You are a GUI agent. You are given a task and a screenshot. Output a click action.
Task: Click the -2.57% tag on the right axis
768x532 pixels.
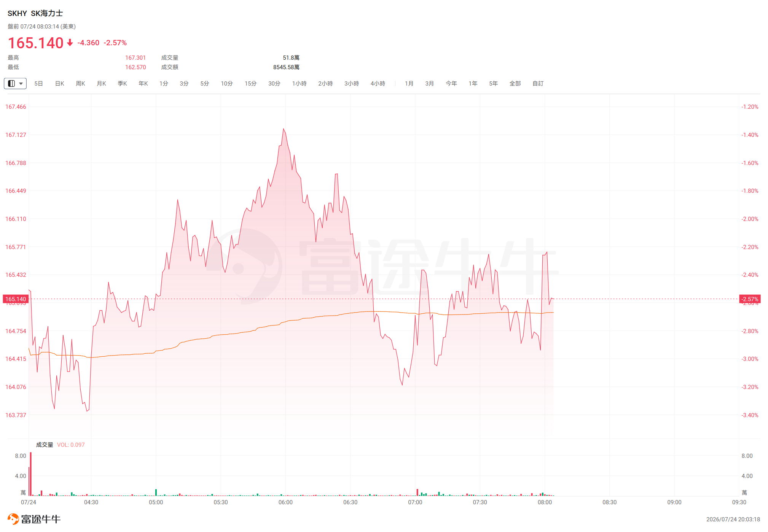[750, 299]
